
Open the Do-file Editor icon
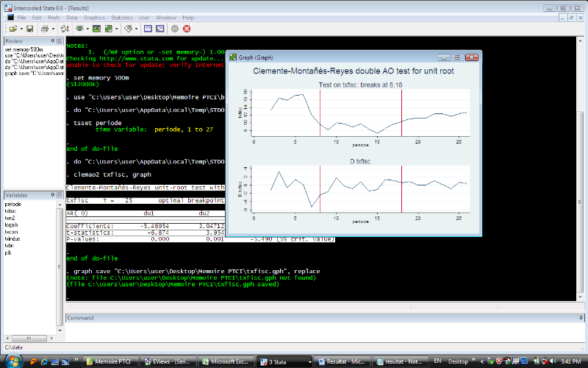(127, 29)
